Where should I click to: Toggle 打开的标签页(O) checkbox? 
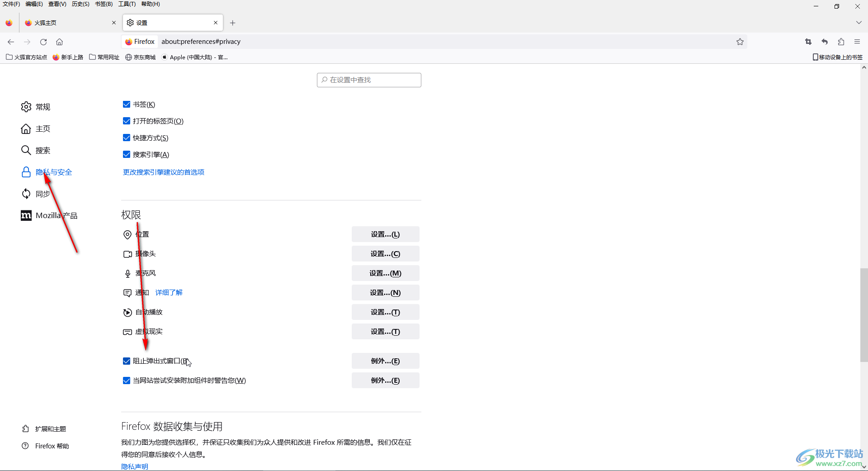pos(127,121)
